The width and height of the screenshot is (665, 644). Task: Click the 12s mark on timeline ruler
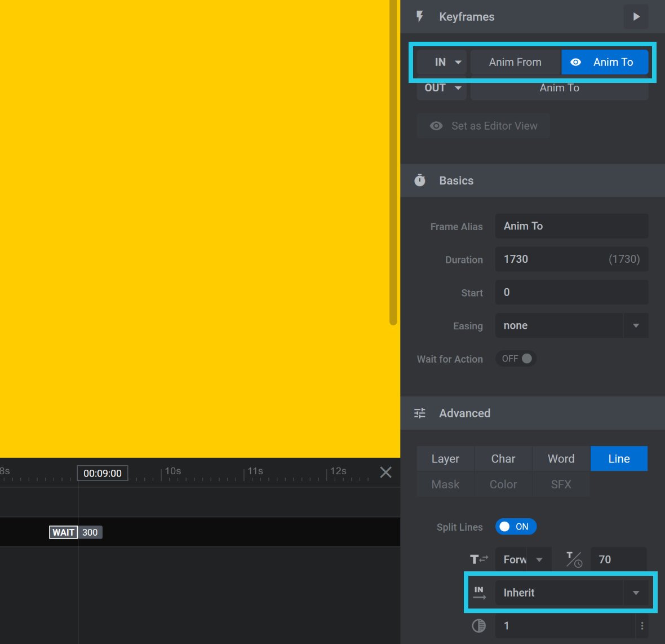338,471
